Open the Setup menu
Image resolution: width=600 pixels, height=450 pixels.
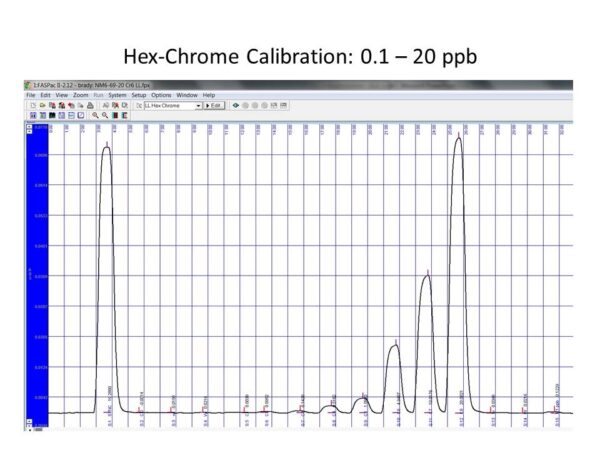138,95
